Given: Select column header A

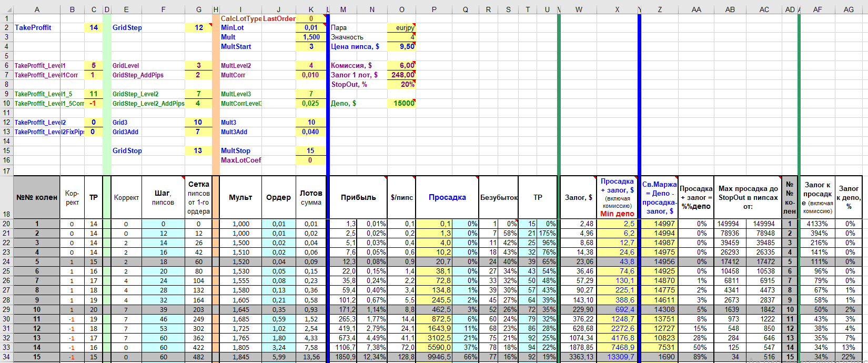Looking at the screenshot, I should 37,9.
